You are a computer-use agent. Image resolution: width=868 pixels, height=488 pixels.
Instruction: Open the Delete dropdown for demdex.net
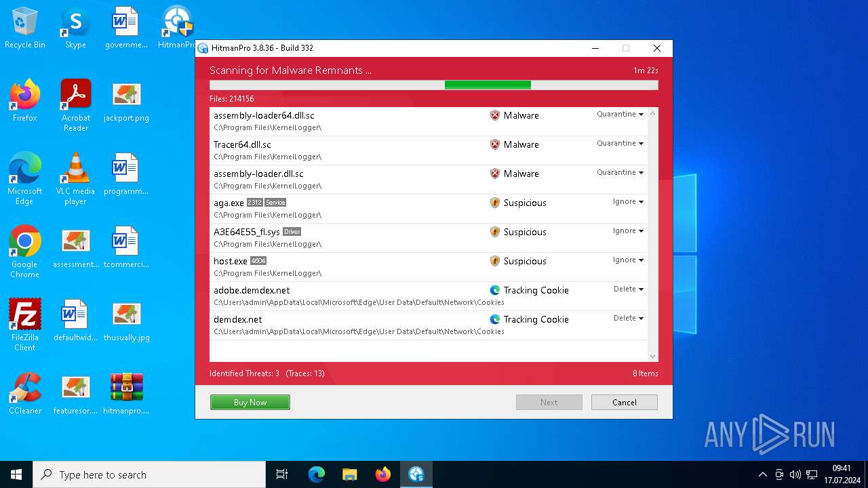click(x=628, y=319)
